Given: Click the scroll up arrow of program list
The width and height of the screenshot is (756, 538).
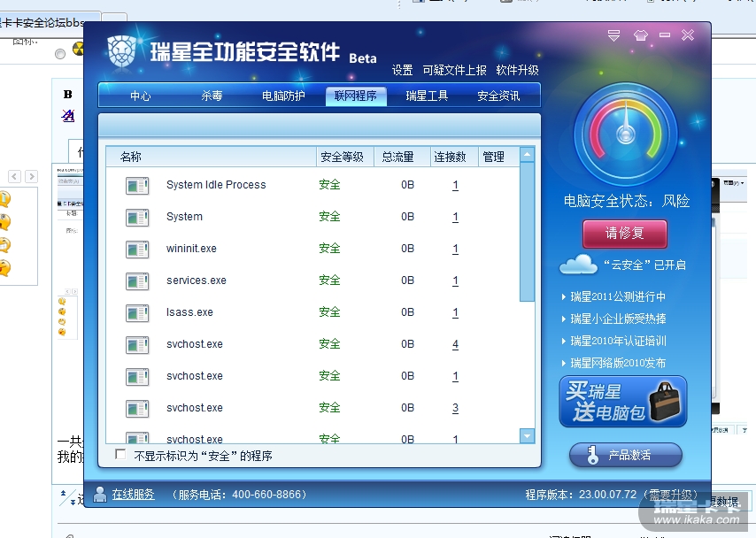Looking at the screenshot, I should pos(527,155).
